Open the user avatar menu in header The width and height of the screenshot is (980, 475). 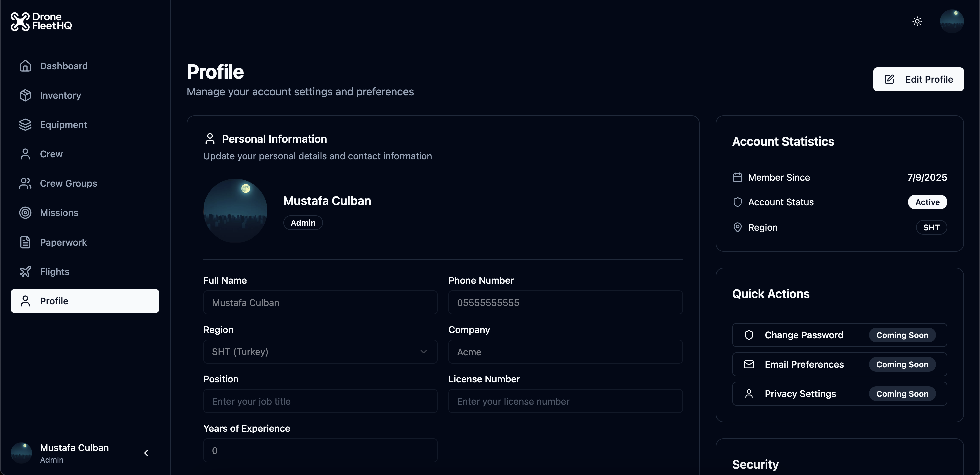(x=952, y=21)
